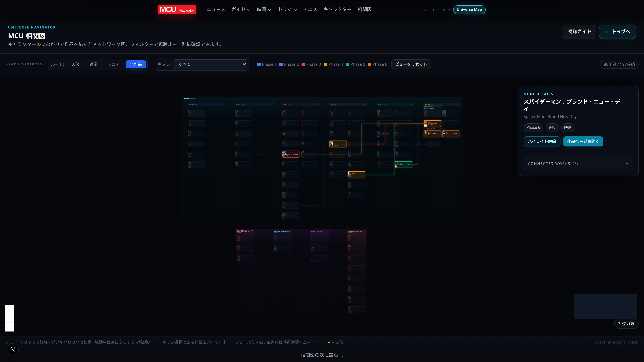Select the デアデビル：ボーン・アゲイン graph node
This screenshot has width=644, height=362.
[404, 165]
